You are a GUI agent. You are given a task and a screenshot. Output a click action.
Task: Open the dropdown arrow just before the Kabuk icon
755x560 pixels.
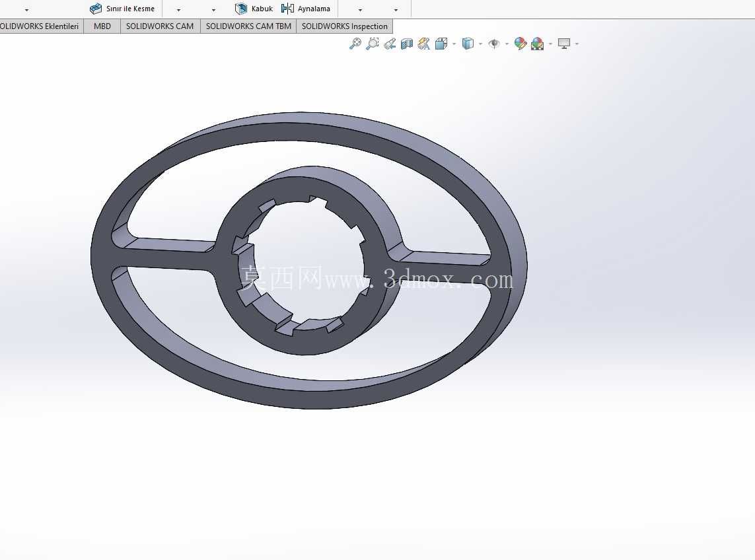(x=214, y=10)
